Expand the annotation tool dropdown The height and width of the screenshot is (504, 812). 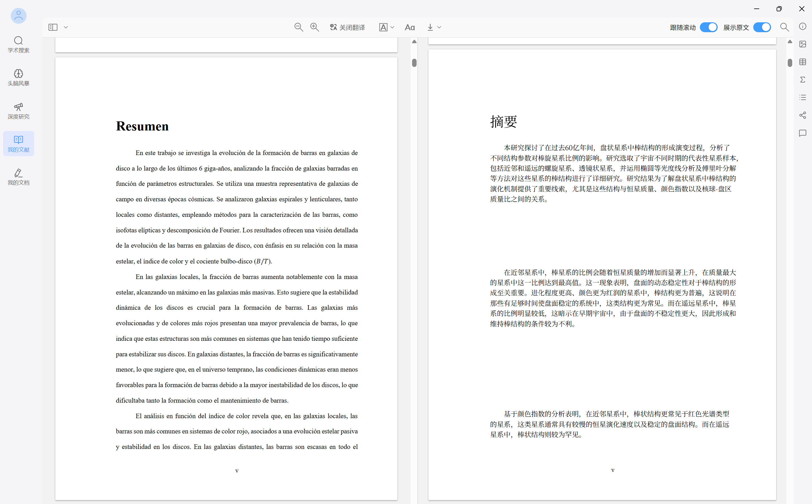click(x=392, y=27)
